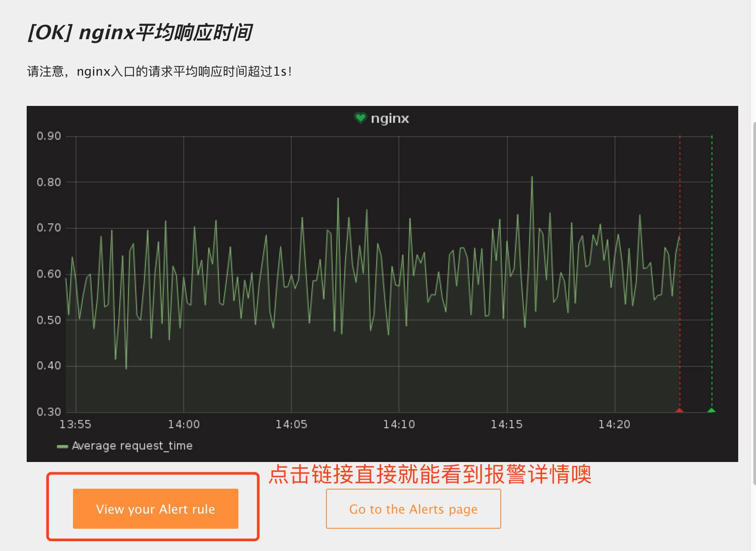The image size is (756, 551).
Task: Click the 0.50 y-axis label
Action: click(x=49, y=320)
